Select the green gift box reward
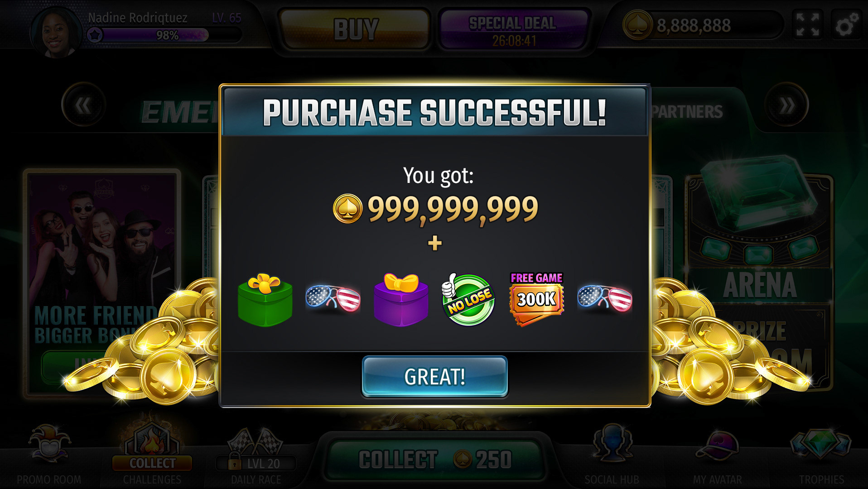The height and width of the screenshot is (489, 868). coord(265,300)
